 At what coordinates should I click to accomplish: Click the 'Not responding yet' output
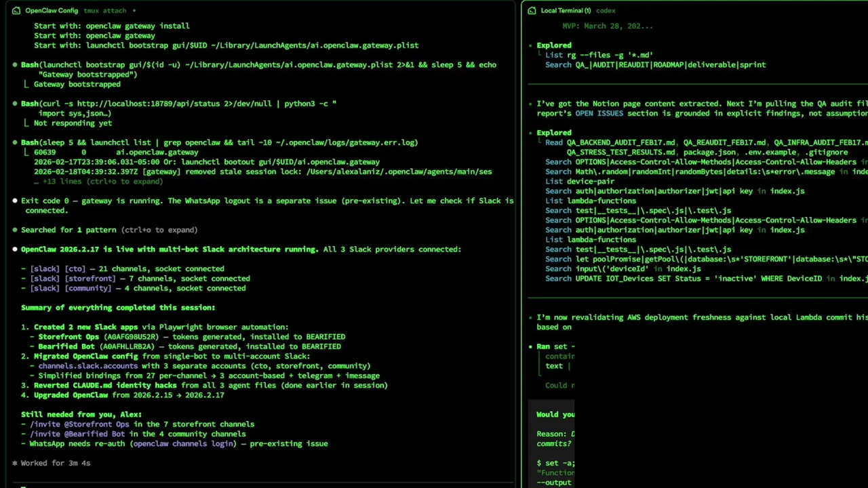coord(73,123)
